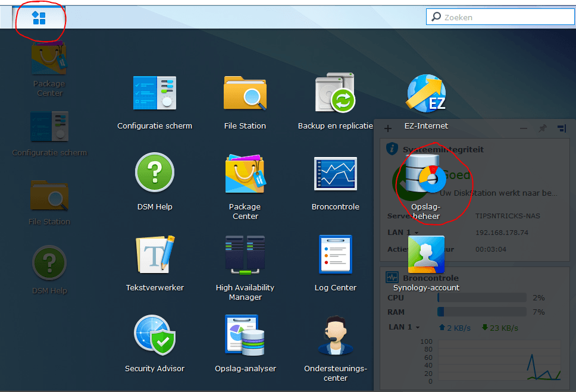
Task: Open Backup en replicatie app
Action: 336,102
